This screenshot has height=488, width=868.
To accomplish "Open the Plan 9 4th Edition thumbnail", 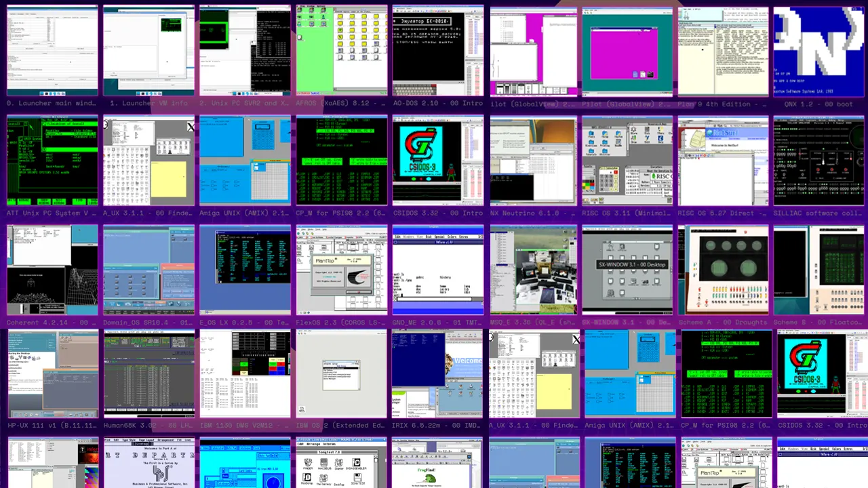I will [x=723, y=51].
